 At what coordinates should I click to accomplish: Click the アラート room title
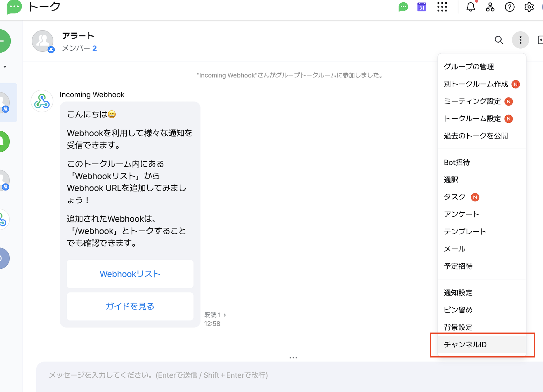tap(78, 36)
